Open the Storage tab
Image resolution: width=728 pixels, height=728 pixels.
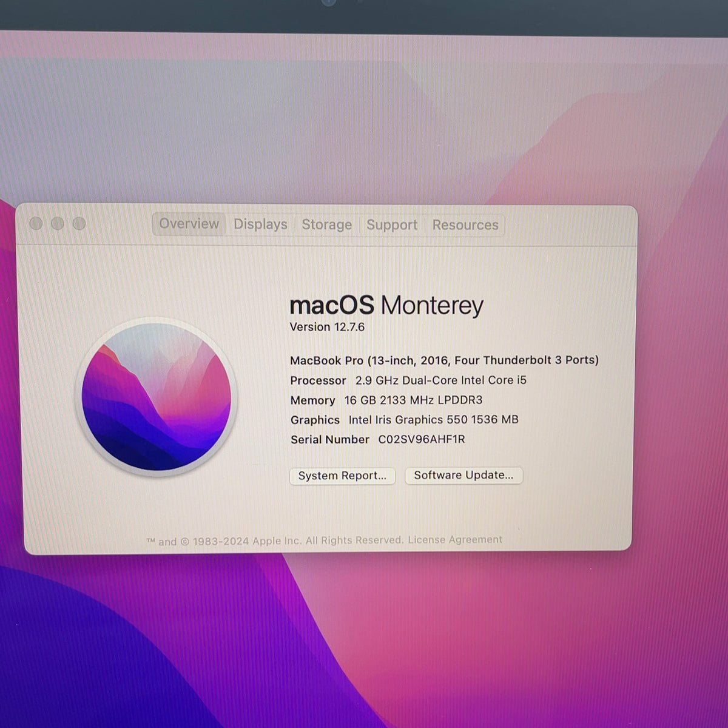pyautogui.click(x=326, y=225)
